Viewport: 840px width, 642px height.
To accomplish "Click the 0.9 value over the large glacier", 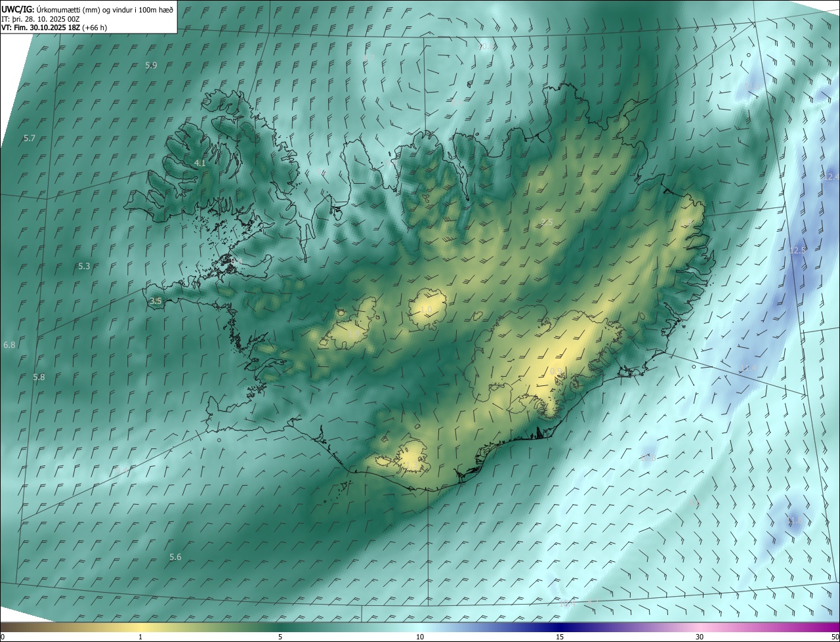I will pyautogui.click(x=556, y=372).
